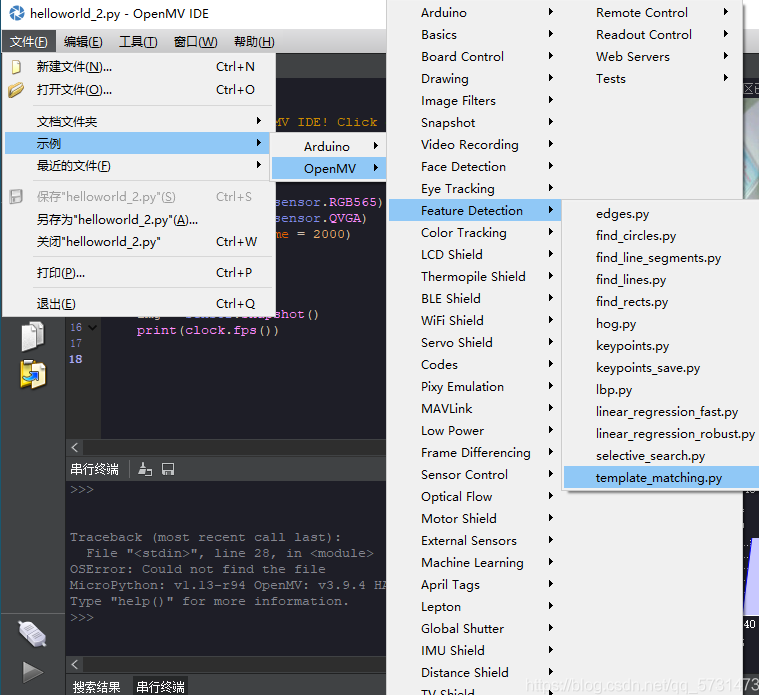Switch to the 搜索结果 tab
759x695 pixels.
pyautogui.click(x=96, y=687)
